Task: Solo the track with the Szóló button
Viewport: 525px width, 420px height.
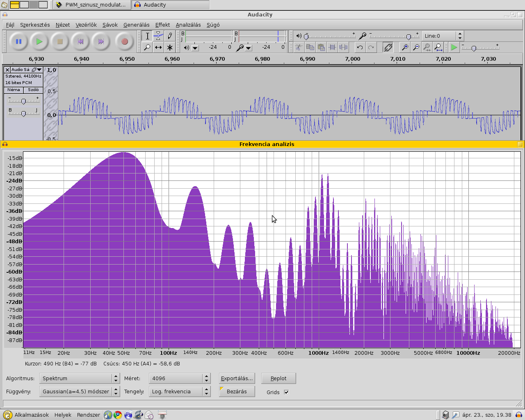Action: click(x=33, y=90)
